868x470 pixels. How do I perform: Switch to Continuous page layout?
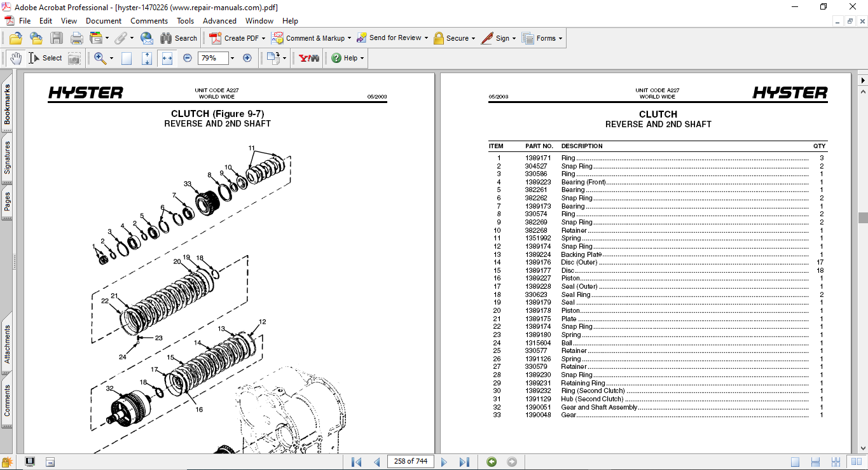click(x=815, y=462)
